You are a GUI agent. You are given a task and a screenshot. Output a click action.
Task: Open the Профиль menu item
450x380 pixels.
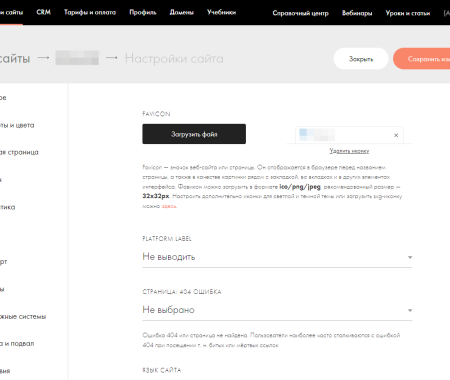tap(143, 12)
